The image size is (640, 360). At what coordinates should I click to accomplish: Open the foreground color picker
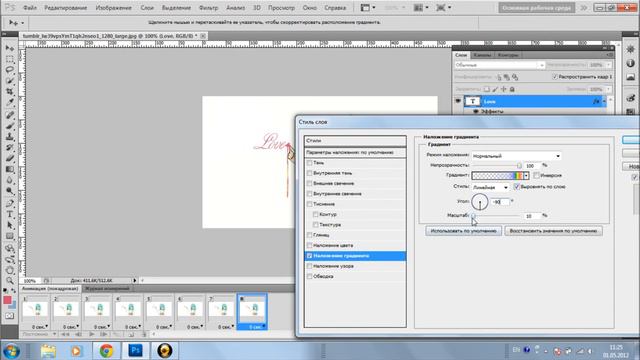pyautogui.click(x=7, y=300)
